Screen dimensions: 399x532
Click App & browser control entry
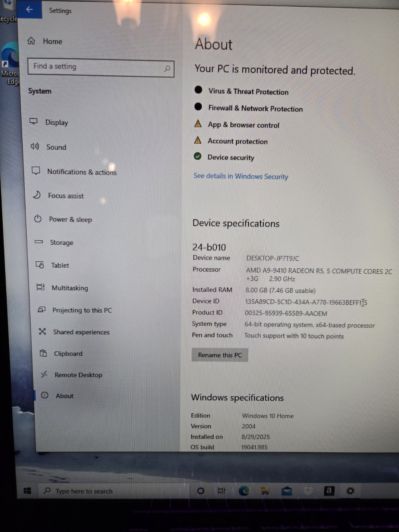point(243,125)
